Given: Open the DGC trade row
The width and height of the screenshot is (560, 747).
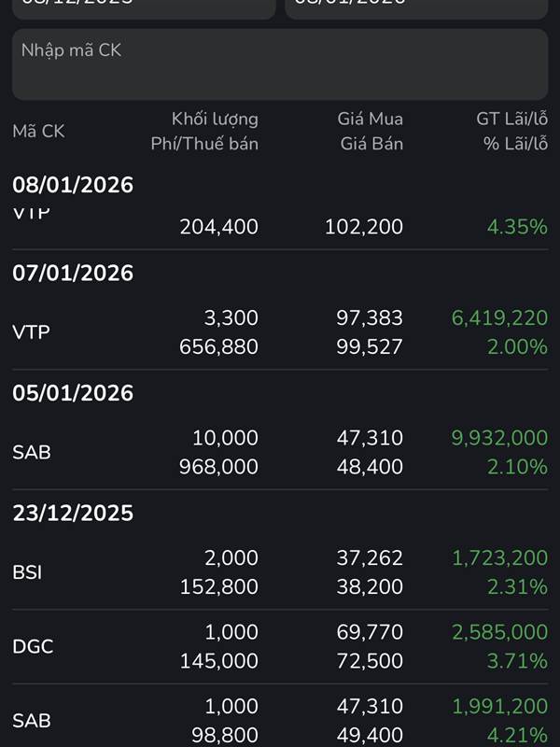Looking at the screenshot, I should click(280, 646).
